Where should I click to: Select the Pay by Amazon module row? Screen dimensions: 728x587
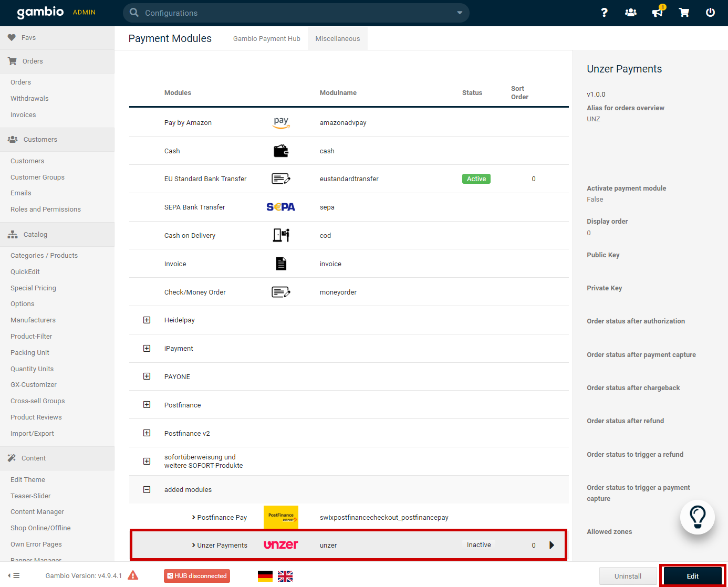[x=349, y=122]
